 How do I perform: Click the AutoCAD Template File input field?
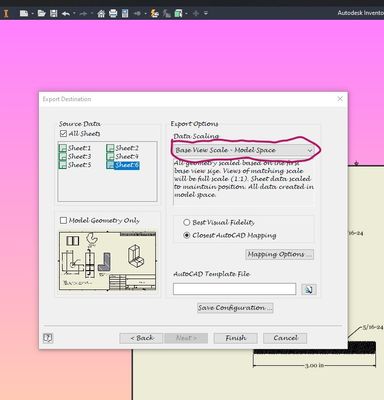pyautogui.click(x=234, y=289)
